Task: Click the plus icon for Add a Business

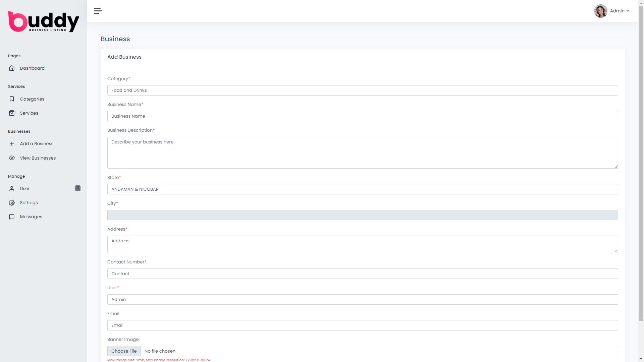Action: pyautogui.click(x=12, y=144)
